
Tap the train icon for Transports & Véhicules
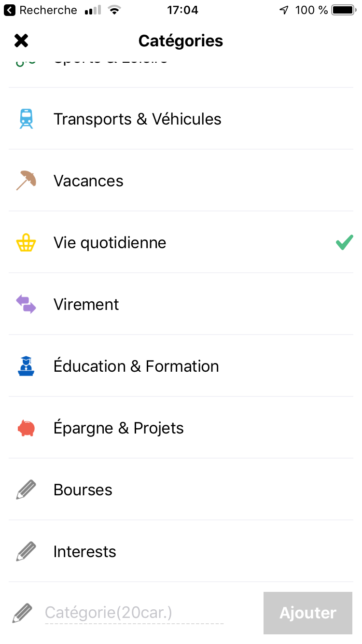(x=26, y=119)
